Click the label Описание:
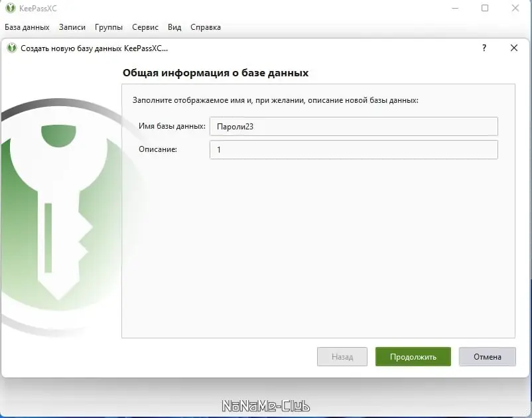The height and width of the screenshot is (418, 532). point(158,149)
